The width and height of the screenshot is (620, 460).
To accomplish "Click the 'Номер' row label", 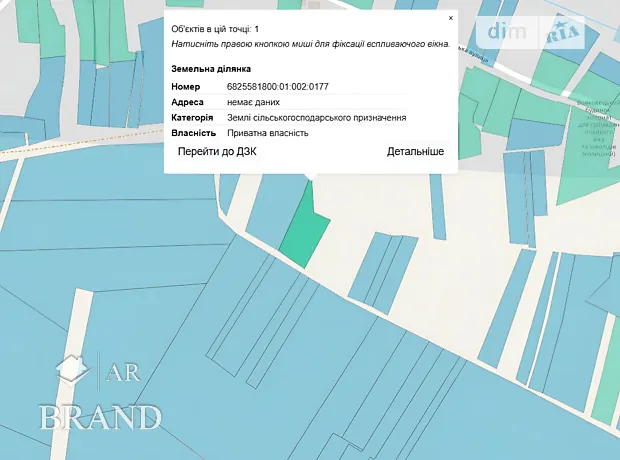I will [187, 87].
